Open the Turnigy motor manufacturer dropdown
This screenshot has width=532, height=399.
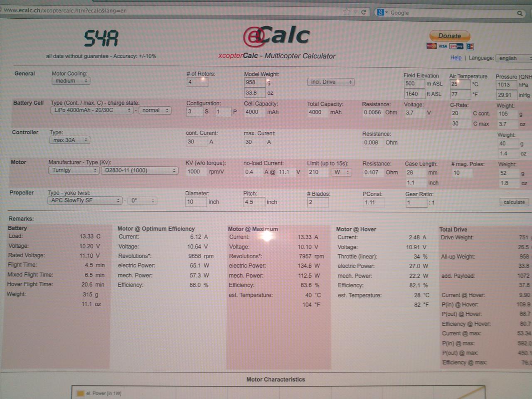pyautogui.click(x=73, y=170)
